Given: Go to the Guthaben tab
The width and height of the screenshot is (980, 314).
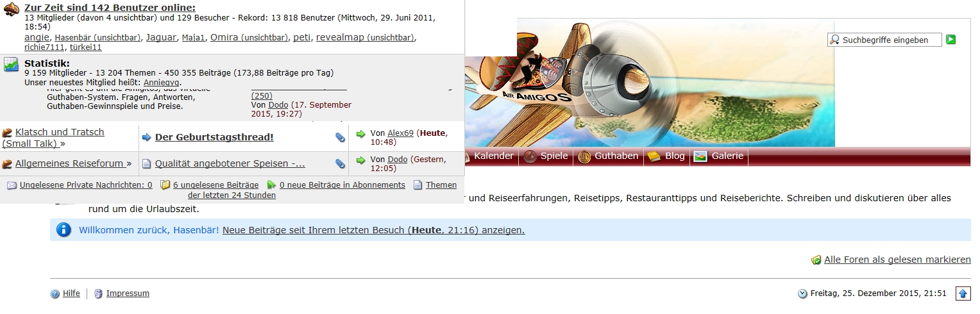Looking at the screenshot, I should 608,156.
